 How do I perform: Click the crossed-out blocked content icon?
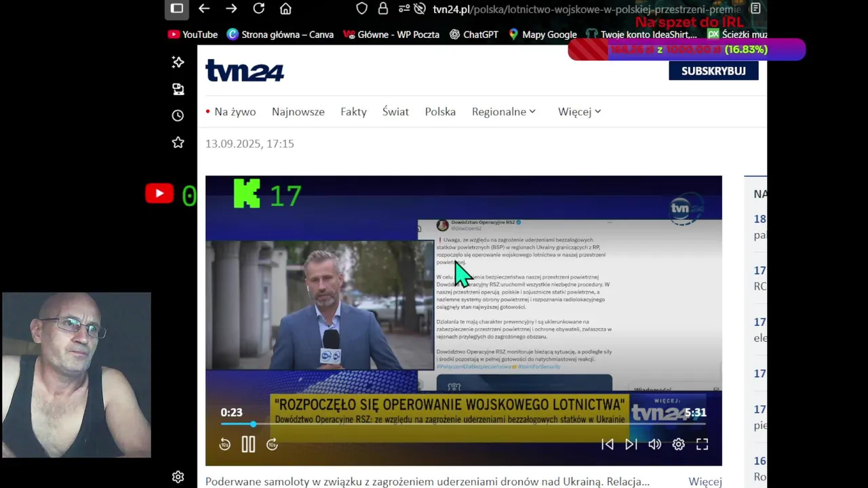click(420, 9)
